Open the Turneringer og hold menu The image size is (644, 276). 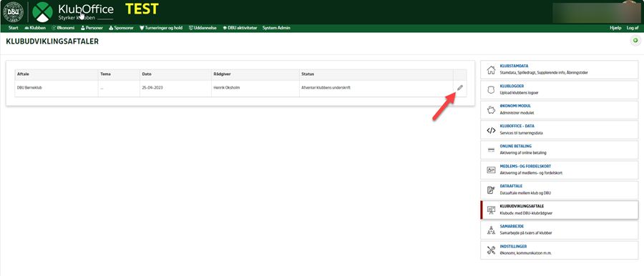coord(161,28)
